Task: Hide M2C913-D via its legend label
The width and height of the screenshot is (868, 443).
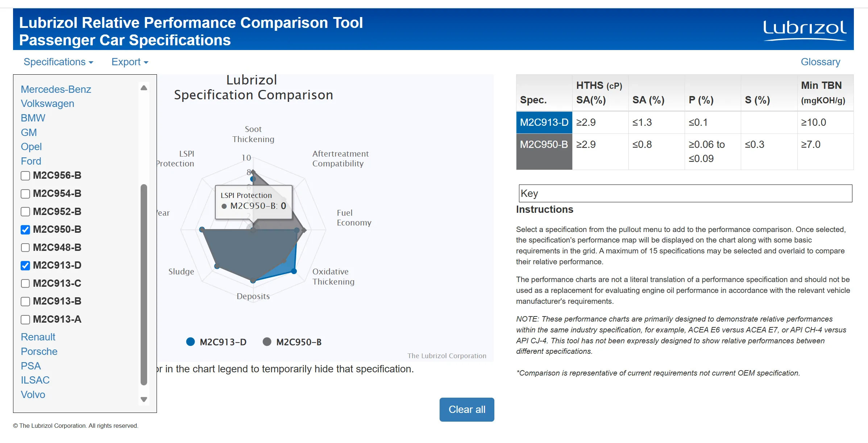Action: click(x=223, y=342)
